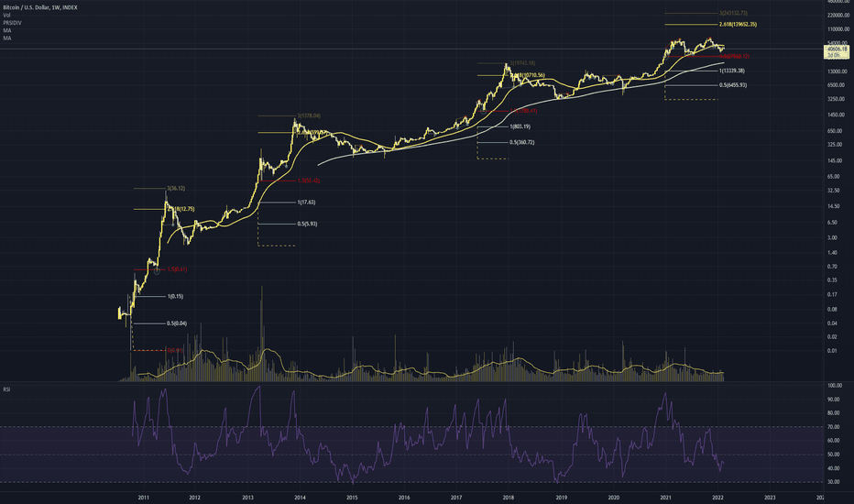Screen dimensions: 854x504
Task: Select the Vol indicator legend
Action: point(6,16)
